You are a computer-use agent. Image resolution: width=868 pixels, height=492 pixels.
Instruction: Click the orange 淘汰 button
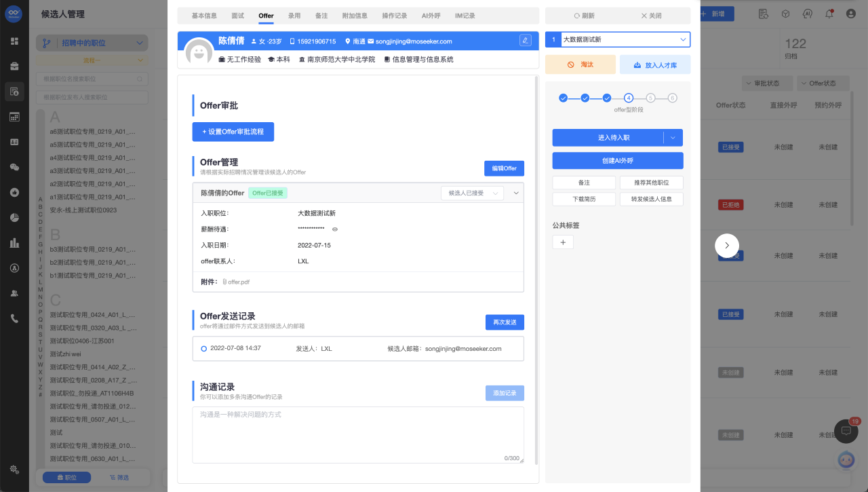(580, 64)
